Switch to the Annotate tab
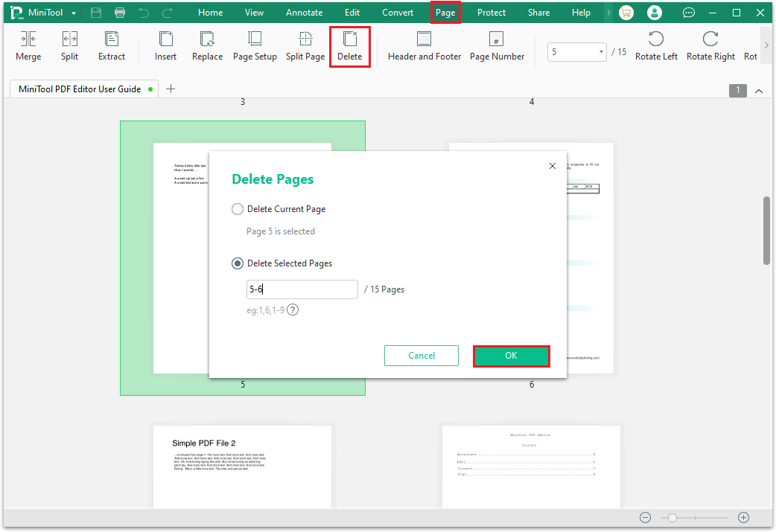Image resolution: width=776 pixels, height=532 pixels. [x=305, y=13]
